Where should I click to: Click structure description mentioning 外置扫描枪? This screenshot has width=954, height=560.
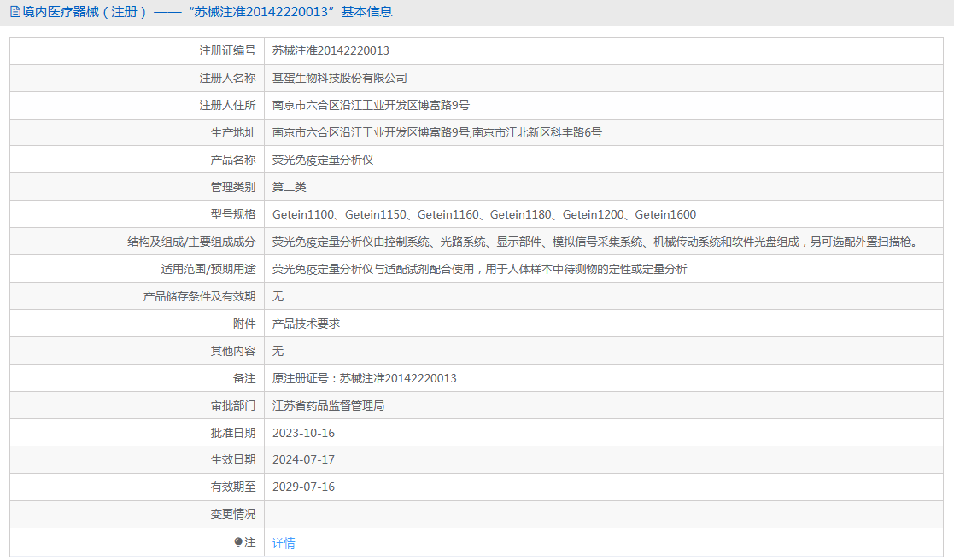(594, 242)
